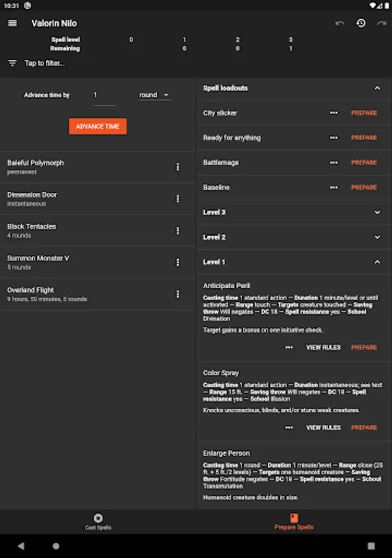Expand the Level 3 spell section
Screen dimensions: 392x558
coord(377,212)
